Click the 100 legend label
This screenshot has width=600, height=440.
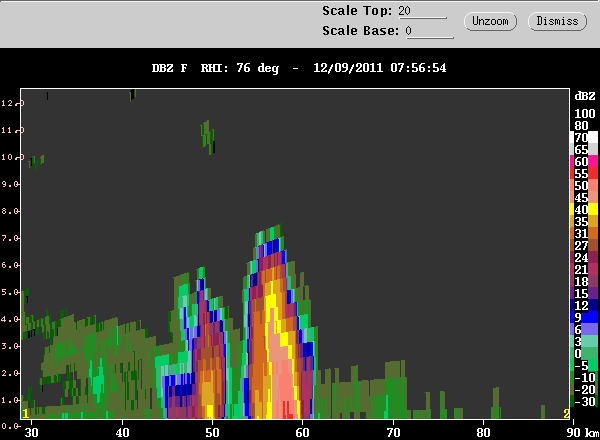coord(585,114)
